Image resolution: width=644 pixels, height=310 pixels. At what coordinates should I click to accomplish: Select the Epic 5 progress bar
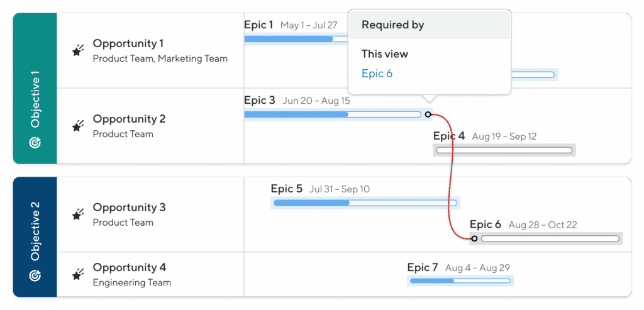pos(365,203)
